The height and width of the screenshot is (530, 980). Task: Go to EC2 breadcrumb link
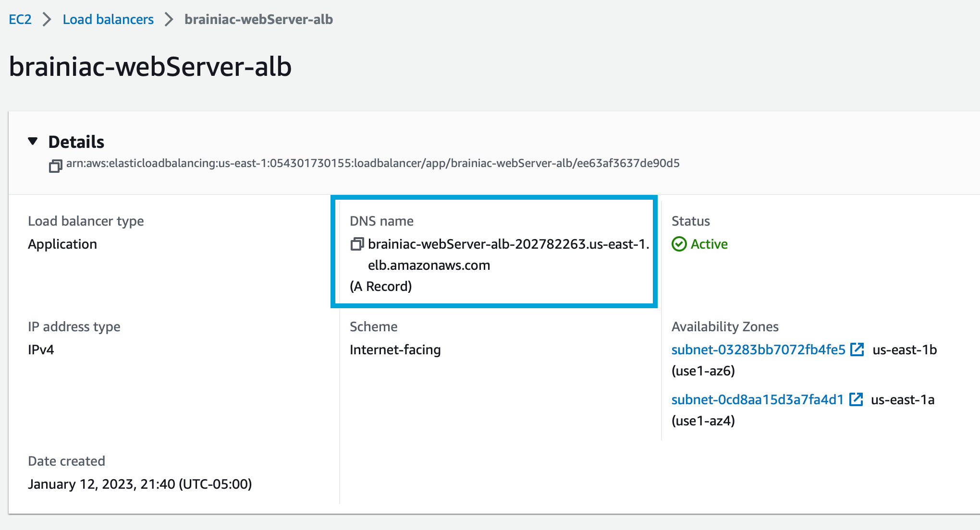coord(20,19)
